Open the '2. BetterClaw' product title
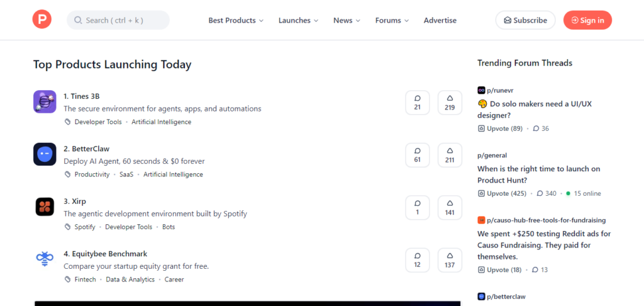The image size is (644, 306). pyautogui.click(x=86, y=149)
